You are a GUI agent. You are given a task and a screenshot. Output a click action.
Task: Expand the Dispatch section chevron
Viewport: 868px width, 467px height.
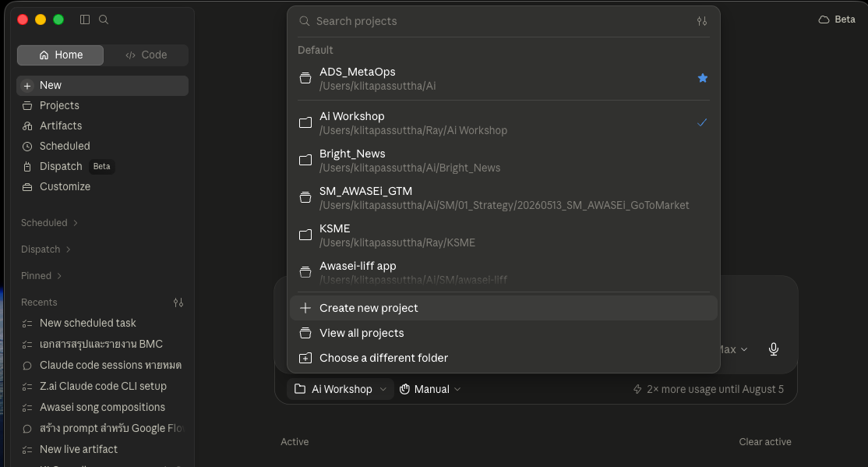(x=68, y=249)
